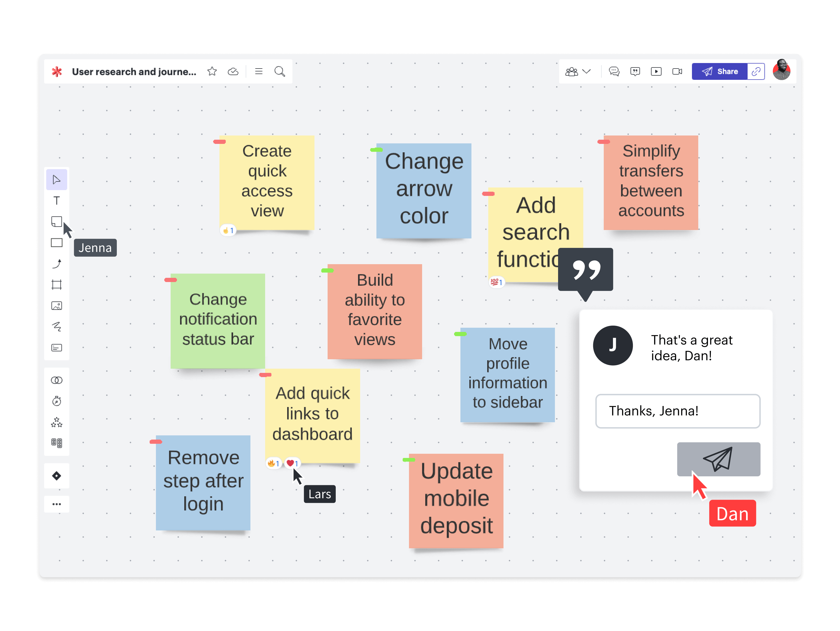Click the 'User research and journe...' title

click(x=134, y=71)
